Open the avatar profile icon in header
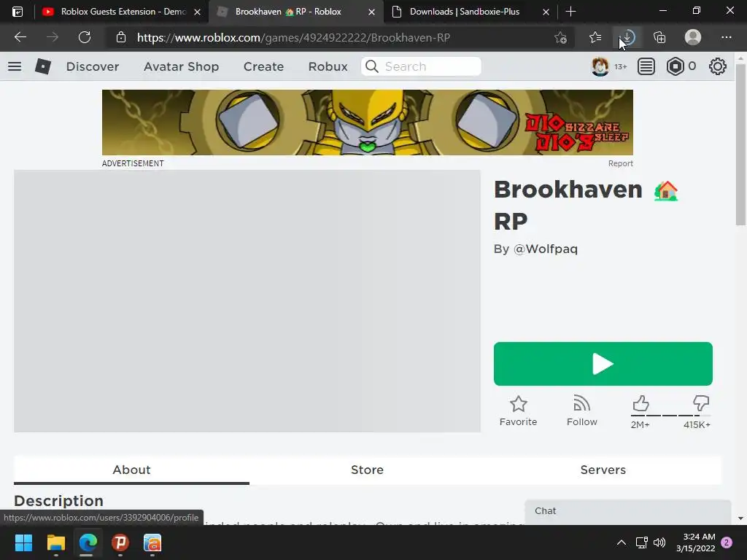Viewport: 747px width, 560px height. 600,66
